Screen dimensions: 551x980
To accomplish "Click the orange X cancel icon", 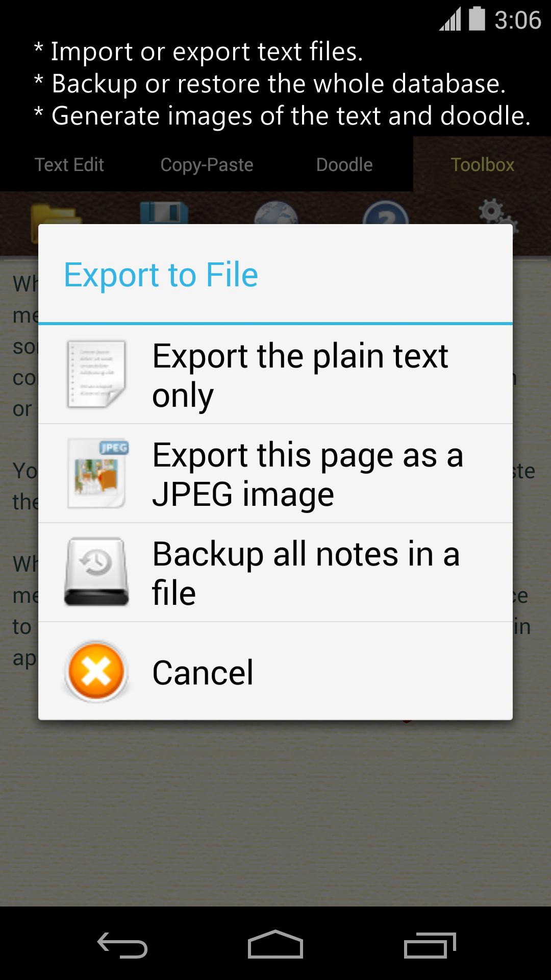I will coord(96,672).
